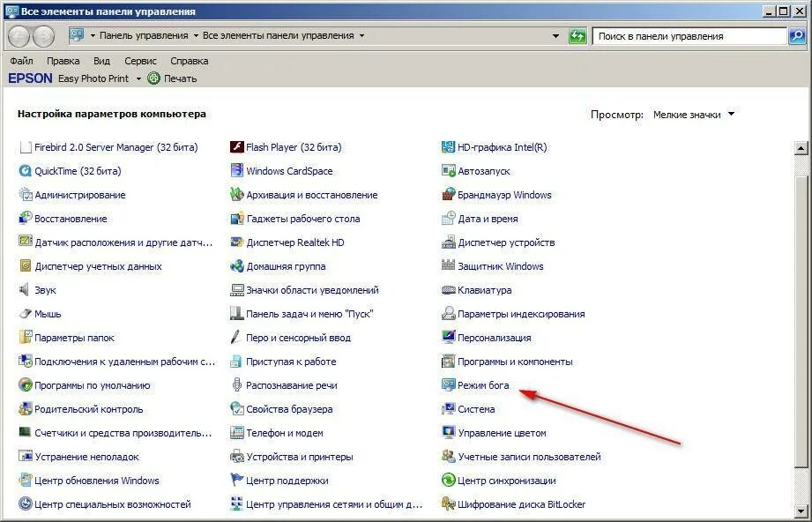Click the Мышь icon
The width and height of the screenshot is (812, 522).
(25, 314)
